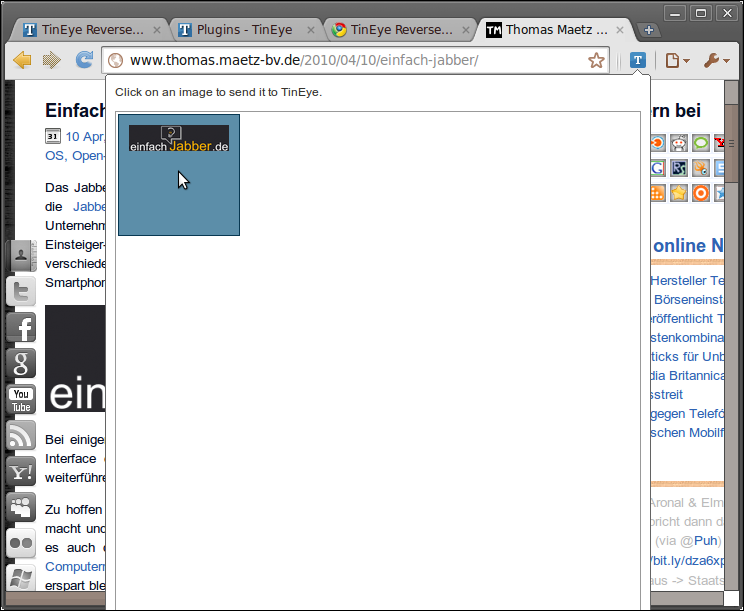The image size is (744, 611).
Task: Open the Facebook sidebar icon
Action: (21, 327)
